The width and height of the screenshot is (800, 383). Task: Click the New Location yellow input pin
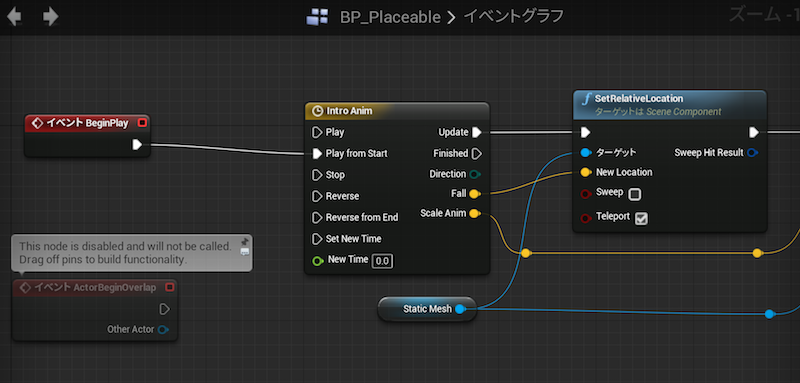click(586, 172)
